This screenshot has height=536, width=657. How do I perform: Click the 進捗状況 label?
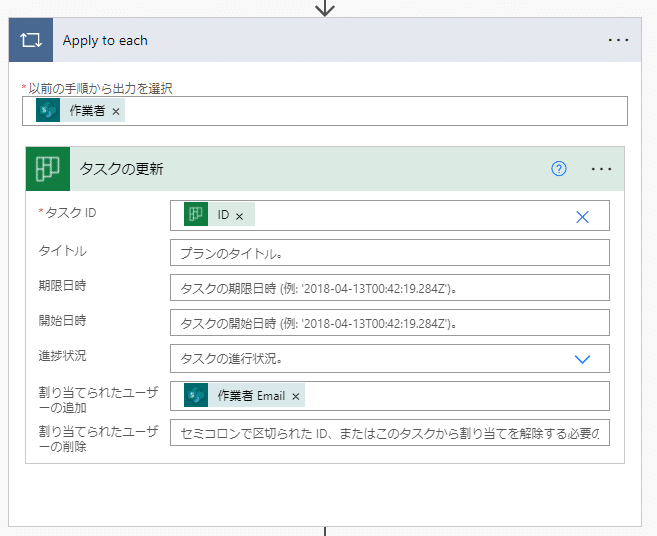pyautogui.click(x=62, y=356)
